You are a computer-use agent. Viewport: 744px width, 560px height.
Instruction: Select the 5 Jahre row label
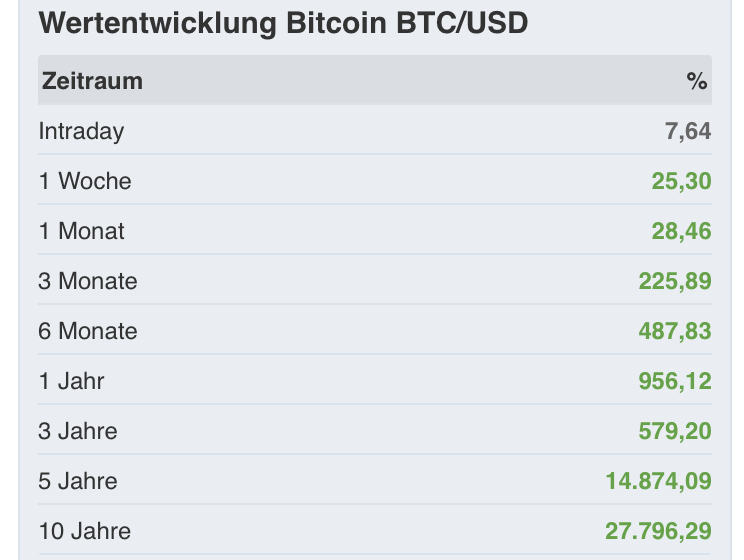78,481
